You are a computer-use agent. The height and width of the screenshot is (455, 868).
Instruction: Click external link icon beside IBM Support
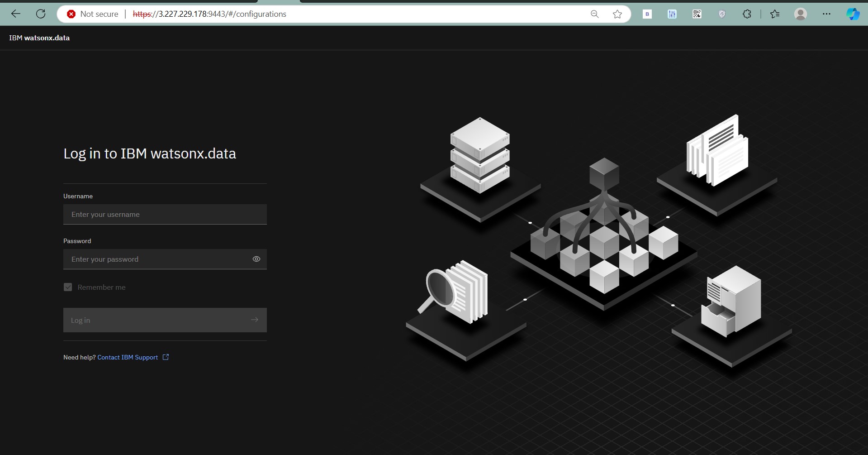[166, 357]
